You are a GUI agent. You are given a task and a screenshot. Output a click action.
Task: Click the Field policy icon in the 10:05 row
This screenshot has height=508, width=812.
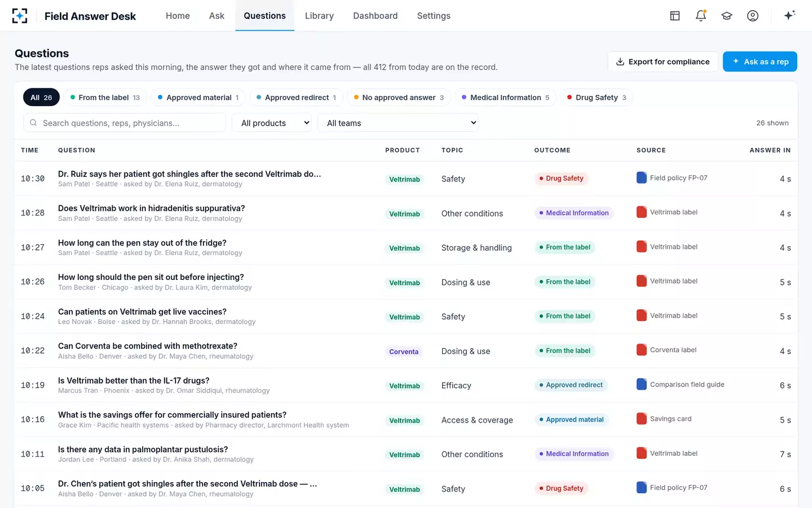click(x=642, y=488)
